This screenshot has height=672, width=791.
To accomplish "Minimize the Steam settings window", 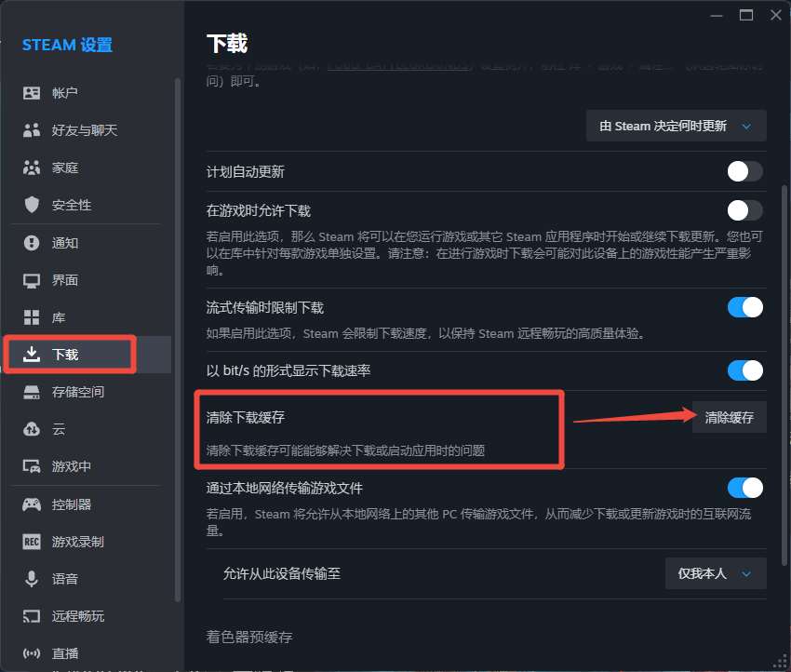I will click(717, 16).
